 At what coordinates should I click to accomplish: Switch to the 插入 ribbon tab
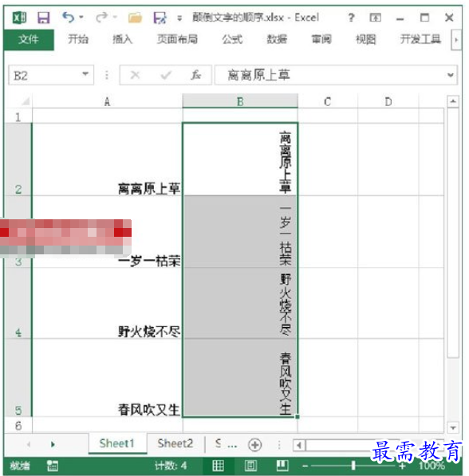tap(122, 39)
